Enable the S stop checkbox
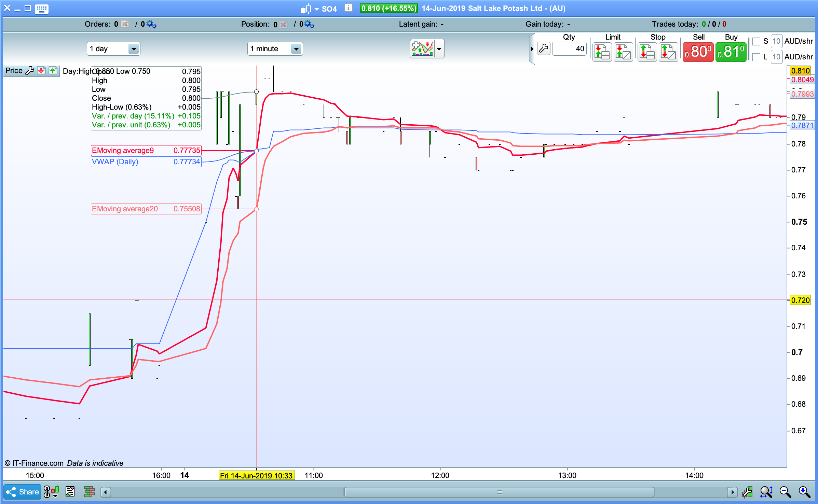The image size is (818, 504). point(756,41)
